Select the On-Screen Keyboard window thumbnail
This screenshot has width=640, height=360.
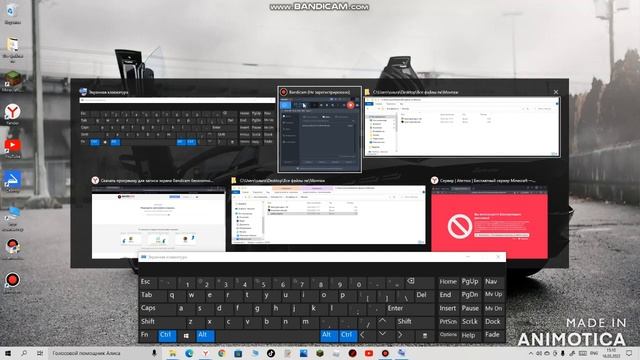tap(177, 122)
